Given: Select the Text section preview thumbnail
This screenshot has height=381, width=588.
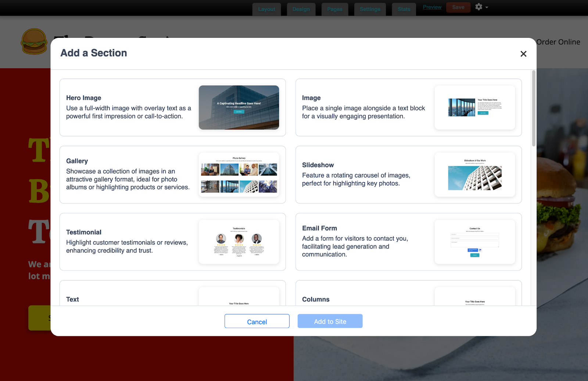Looking at the screenshot, I should click(239, 297).
